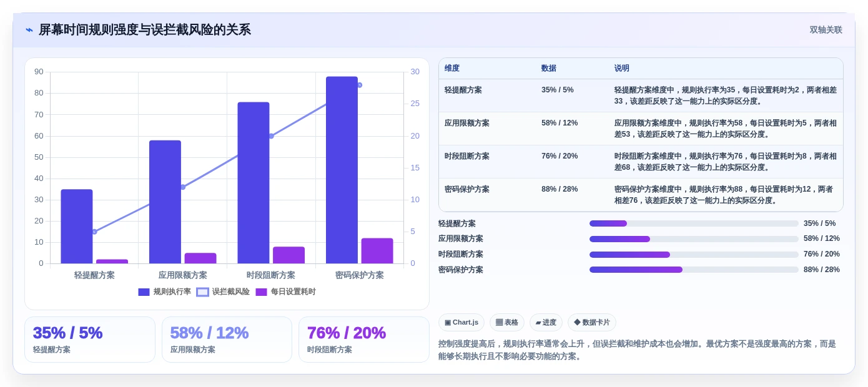This screenshot has width=868, height=387.
Task: Click the 进度 tag chip
Action: (x=546, y=323)
